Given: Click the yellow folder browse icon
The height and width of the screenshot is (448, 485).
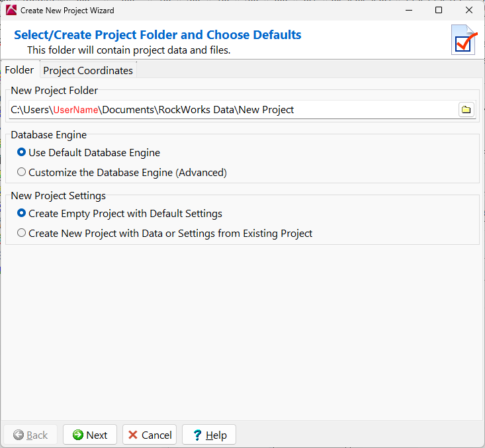Looking at the screenshot, I should pos(466,110).
